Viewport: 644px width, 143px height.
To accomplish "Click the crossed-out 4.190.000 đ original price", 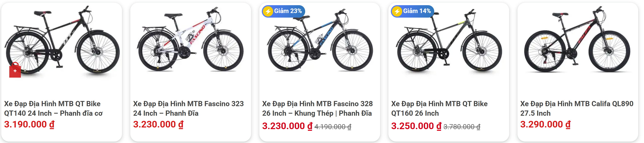I will coord(333,127).
